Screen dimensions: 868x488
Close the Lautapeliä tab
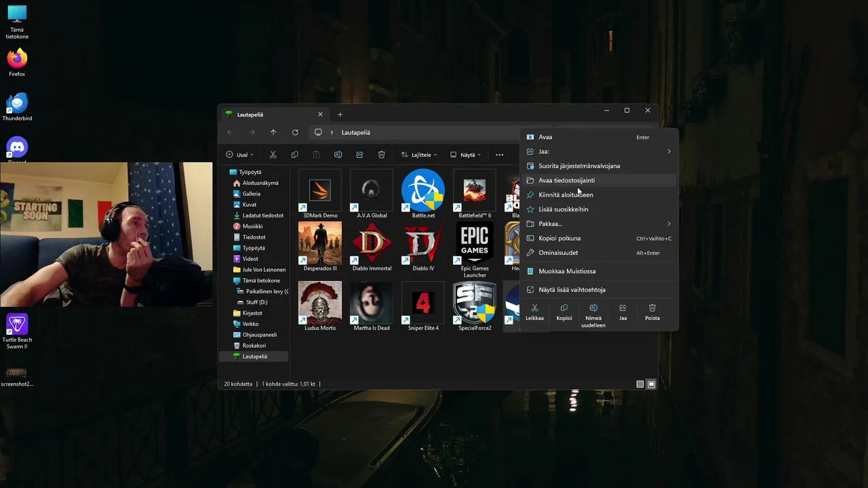point(320,114)
